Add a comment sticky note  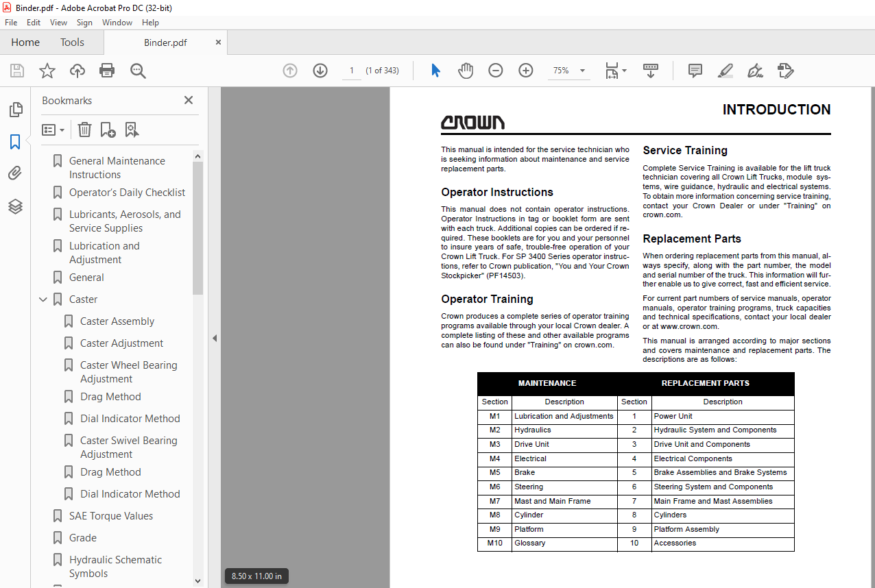coord(695,71)
